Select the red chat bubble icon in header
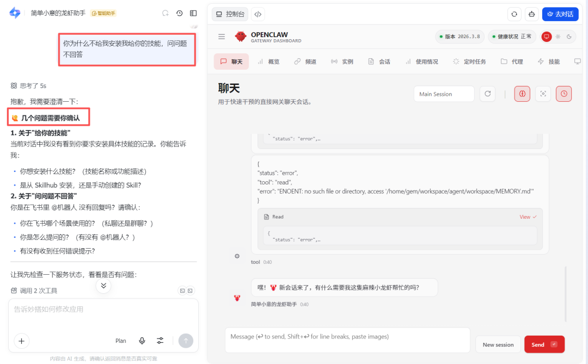 546,36
